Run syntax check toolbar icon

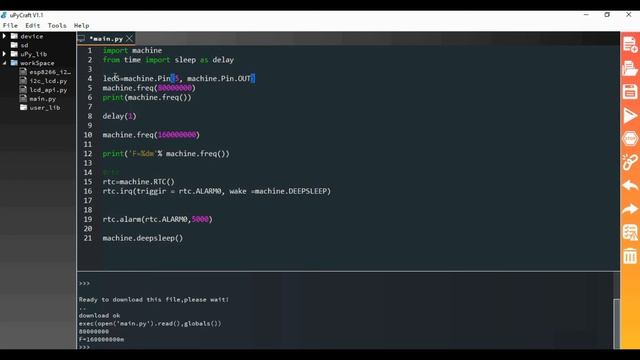(x=630, y=233)
